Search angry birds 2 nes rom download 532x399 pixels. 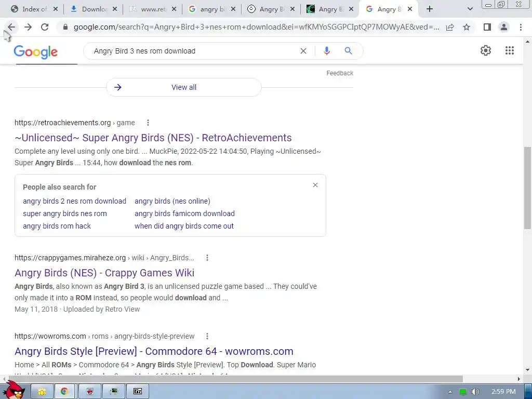pos(75,201)
